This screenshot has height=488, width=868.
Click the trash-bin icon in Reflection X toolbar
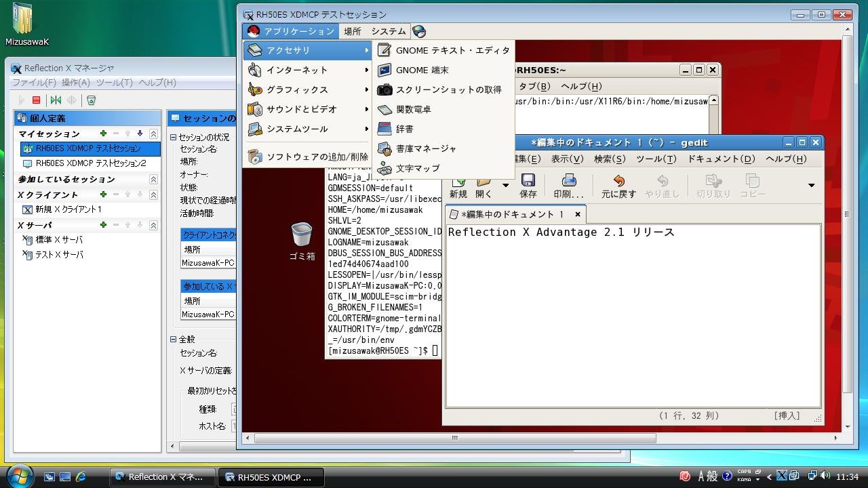(91, 100)
